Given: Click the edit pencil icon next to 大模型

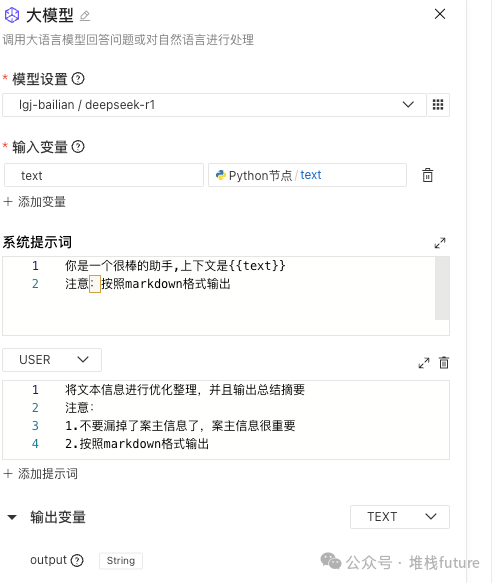Looking at the screenshot, I should click(85, 16).
